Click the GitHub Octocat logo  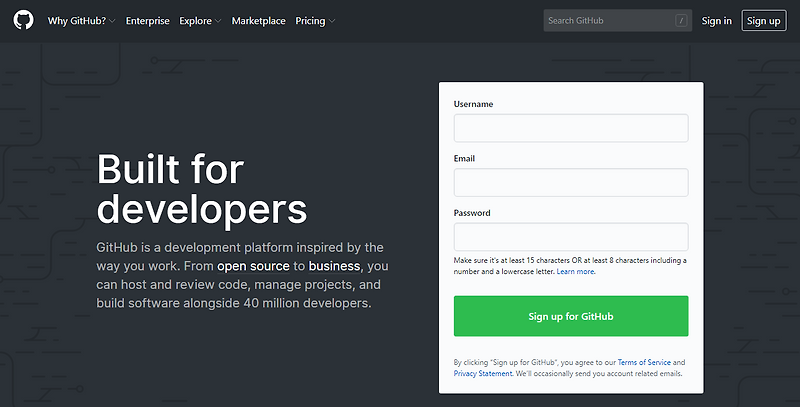pyautogui.click(x=23, y=20)
